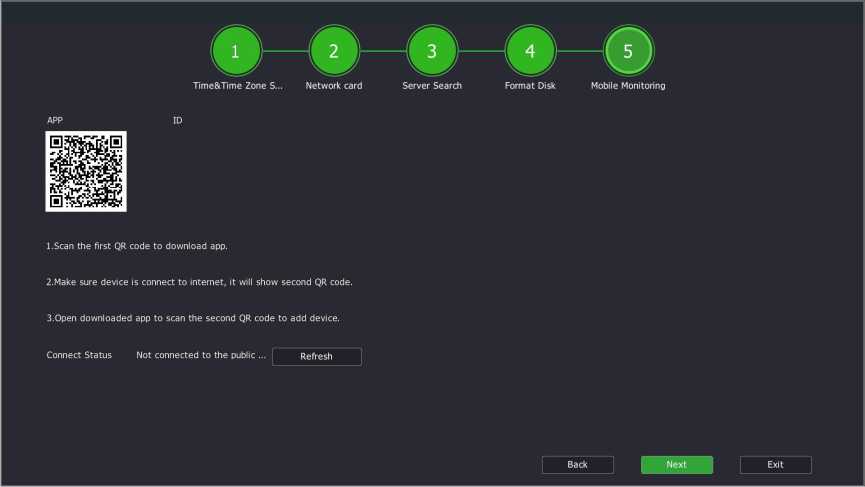
Task: Jump to step 3 Server Search circle
Action: point(432,51)
